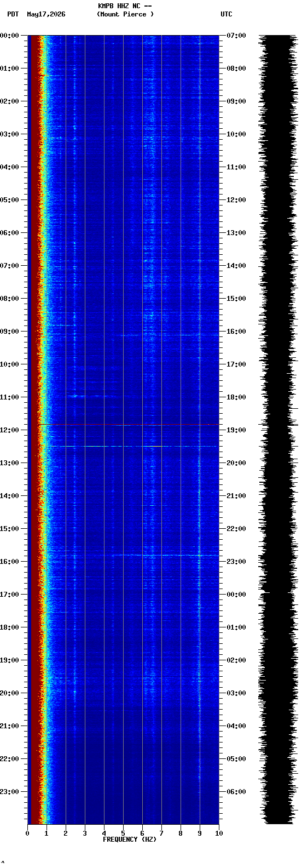The width and height of the screenshot is (302, 868).
Task: Click the PDT '00:00' time label
Action: pos(10,36)
